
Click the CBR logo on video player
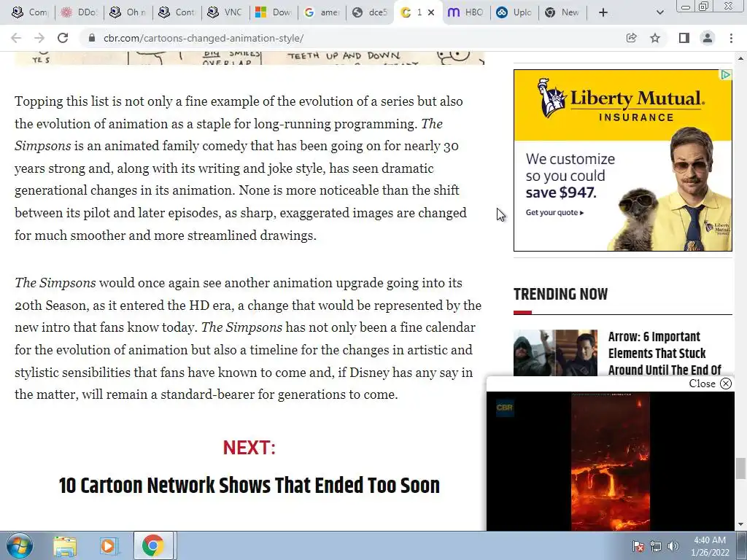[505, 408]
